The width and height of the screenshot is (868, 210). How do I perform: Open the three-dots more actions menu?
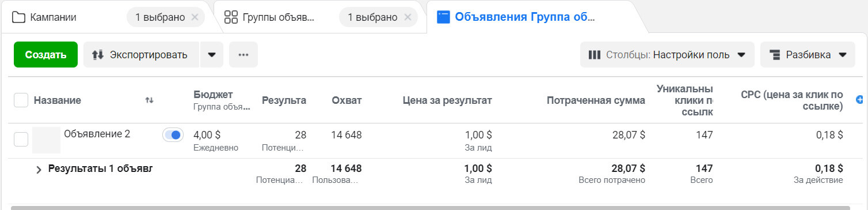click(243, 55)
